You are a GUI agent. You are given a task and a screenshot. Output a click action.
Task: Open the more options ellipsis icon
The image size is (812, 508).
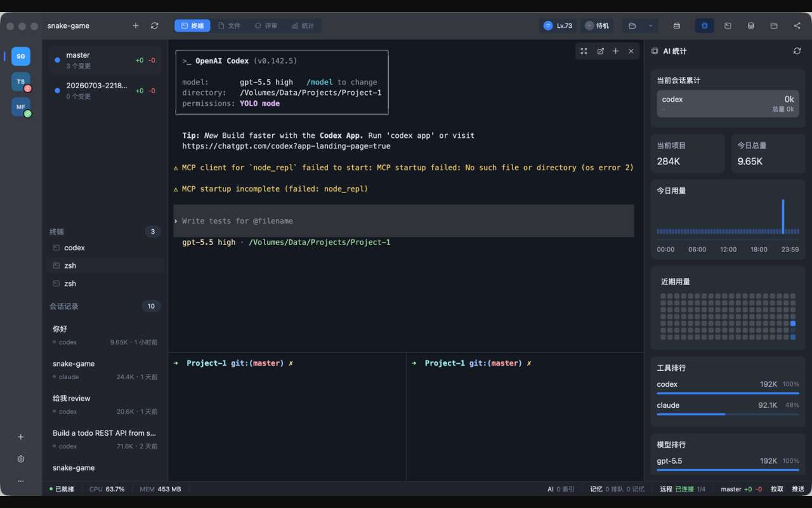21,481
